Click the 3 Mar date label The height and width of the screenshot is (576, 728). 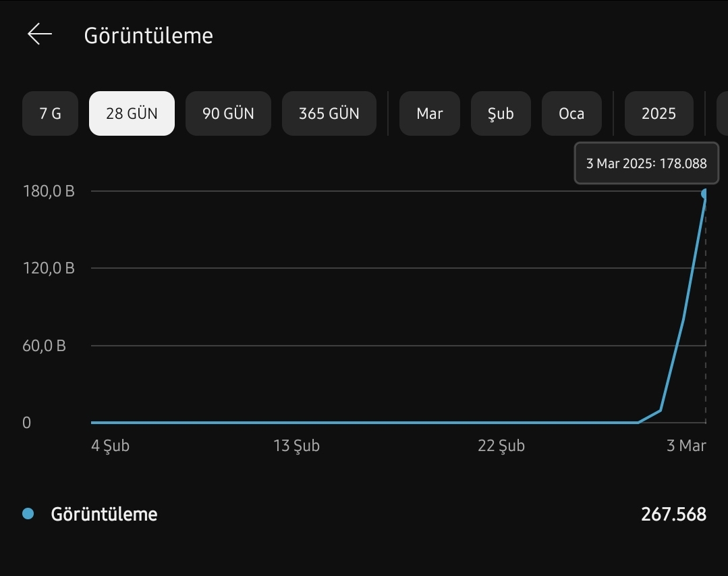point(686,446)
